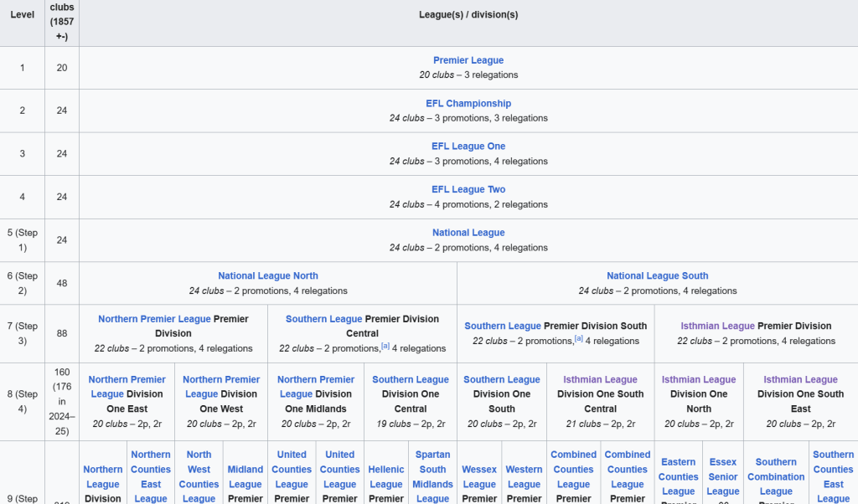This screenshot has height=504, width=858.
Task: Open the National League North link
Action: tap(268, 275)
